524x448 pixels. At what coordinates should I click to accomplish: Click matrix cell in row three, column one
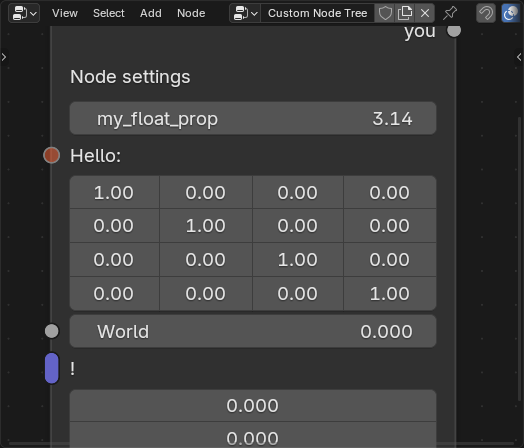[114, 260]
